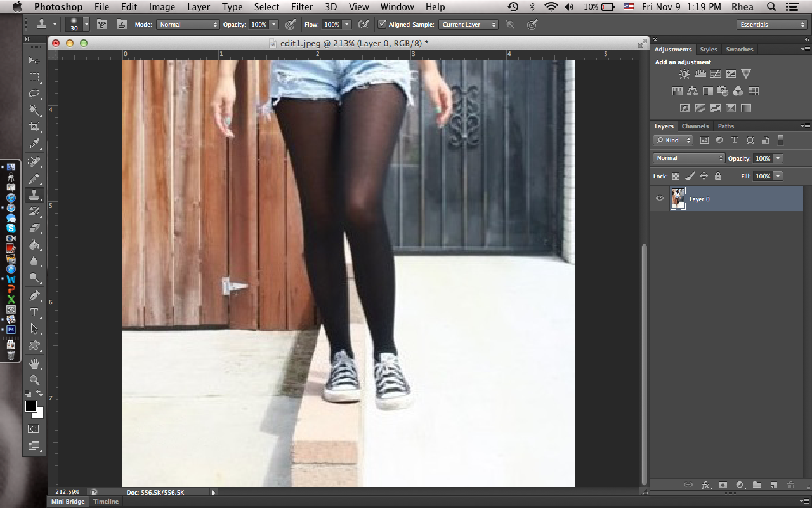The height and width of the screenshot is (508, 812).
Task: Click the background color swatch
Action: click(x=40, y=414)
